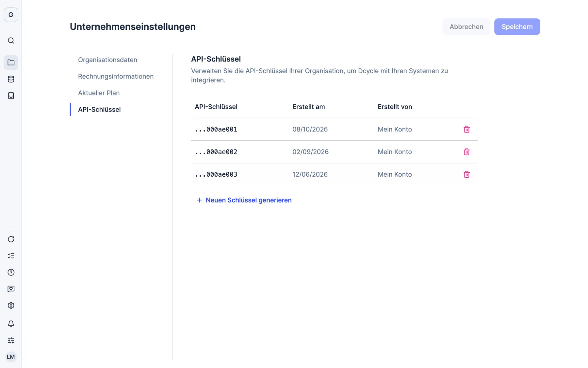Open the G organization avatar
This screenshot has height=368, width=588.
click(x=11, y=15)
